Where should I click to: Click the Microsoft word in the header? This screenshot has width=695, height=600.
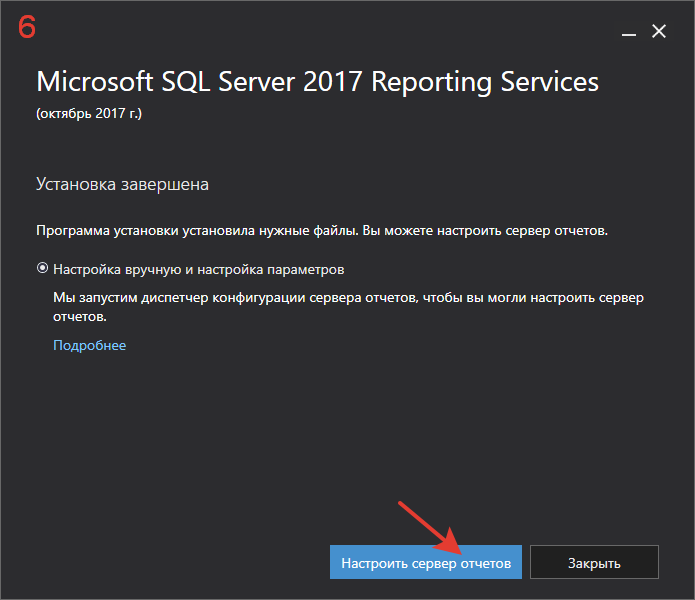(x=95, y=82)
